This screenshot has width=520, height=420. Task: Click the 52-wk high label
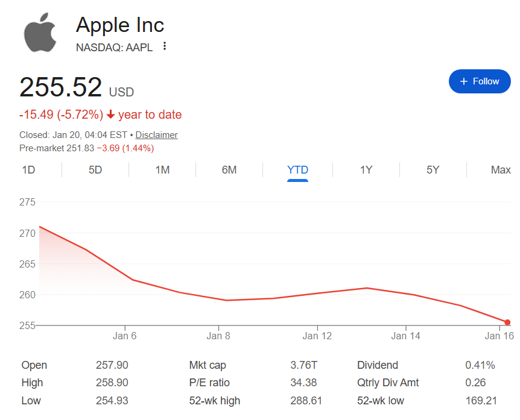214,401
